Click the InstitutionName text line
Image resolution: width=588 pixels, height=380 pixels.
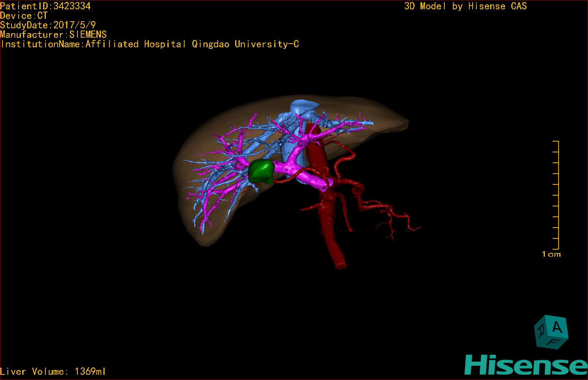coord(150,44)
